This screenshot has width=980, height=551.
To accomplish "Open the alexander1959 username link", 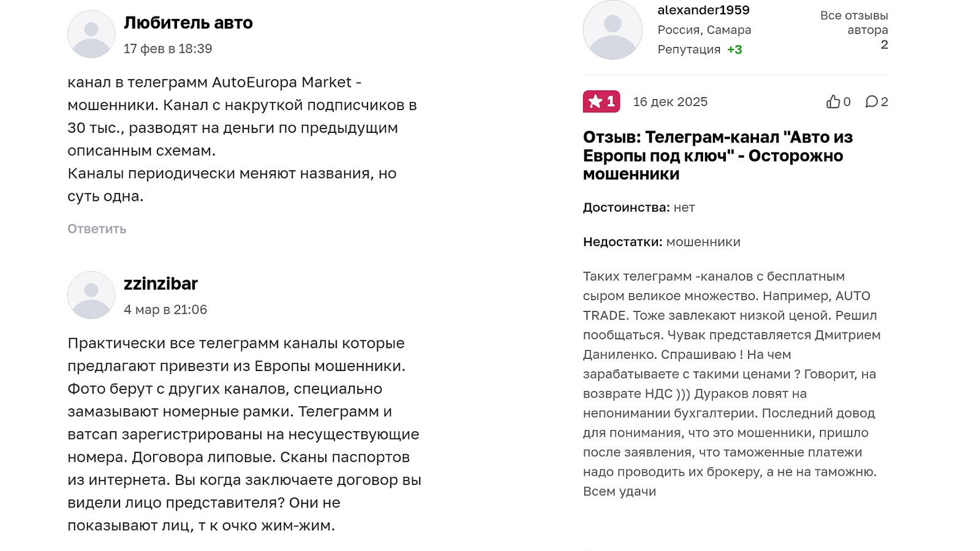I will (x=703, y=10).
